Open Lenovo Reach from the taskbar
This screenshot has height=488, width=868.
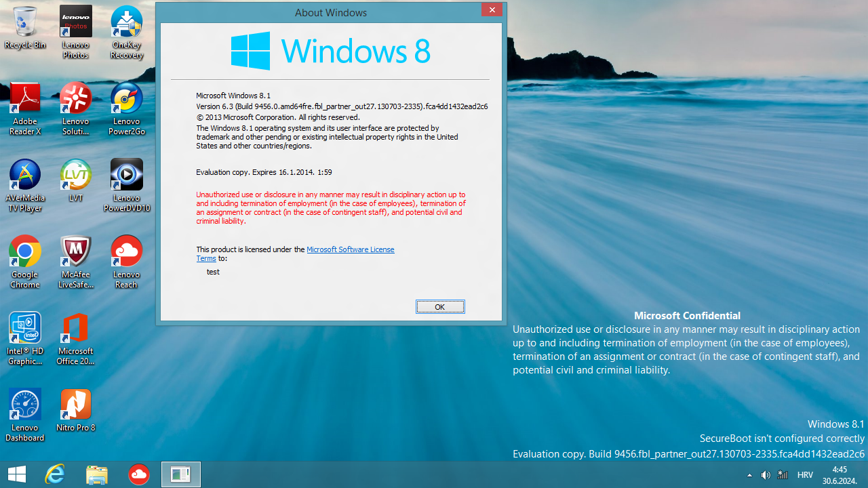pos(139,474)
